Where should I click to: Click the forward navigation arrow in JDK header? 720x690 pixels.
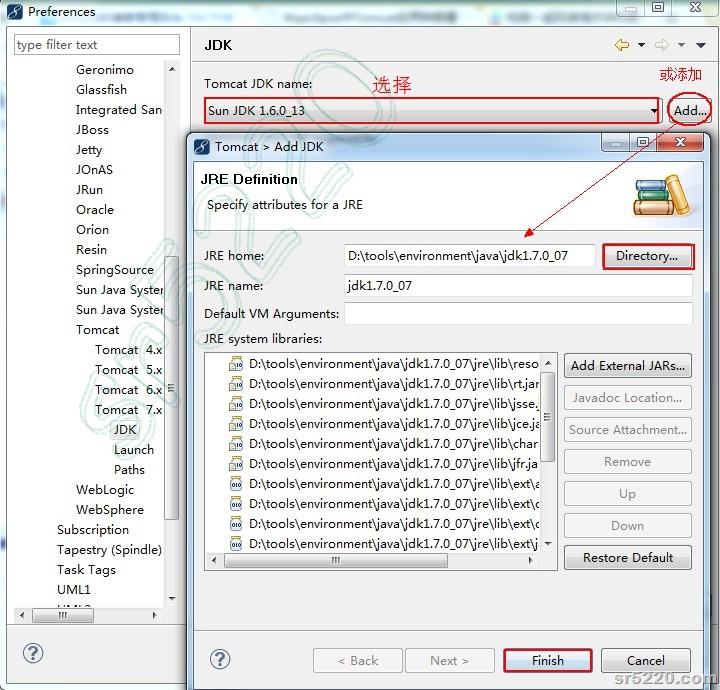tap(662, 45)
